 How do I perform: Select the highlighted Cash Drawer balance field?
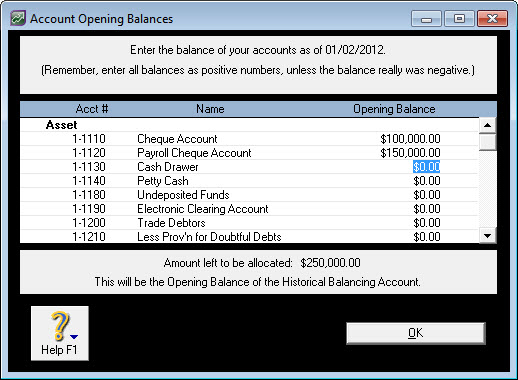426,167
